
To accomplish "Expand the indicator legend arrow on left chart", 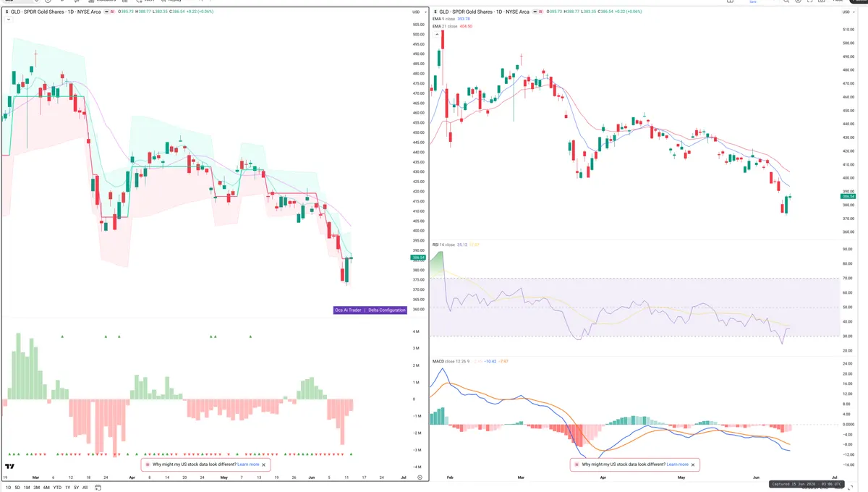I will tap(8, 20).
